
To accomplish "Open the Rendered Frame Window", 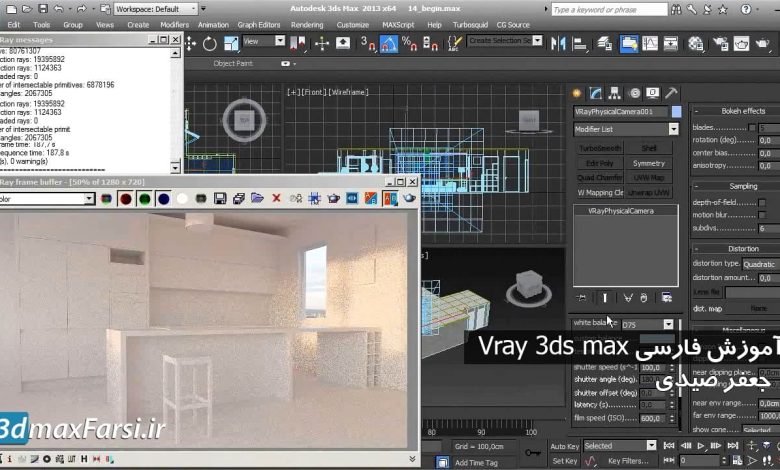I will (741, 44).
